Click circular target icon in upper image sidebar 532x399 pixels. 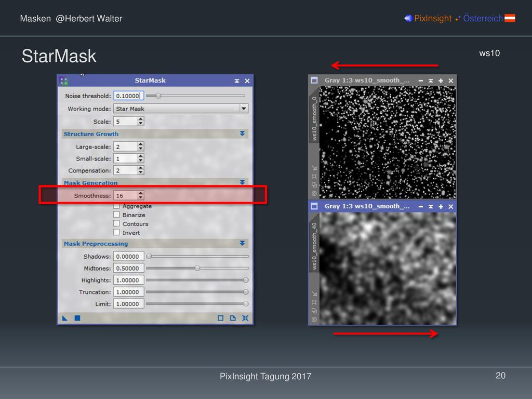click(314, 193)
